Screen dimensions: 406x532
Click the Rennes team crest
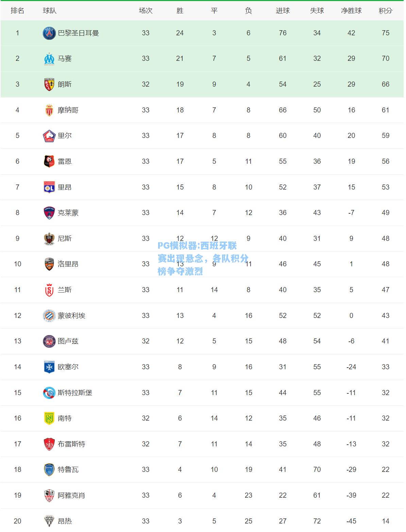(x=49, y=161)
